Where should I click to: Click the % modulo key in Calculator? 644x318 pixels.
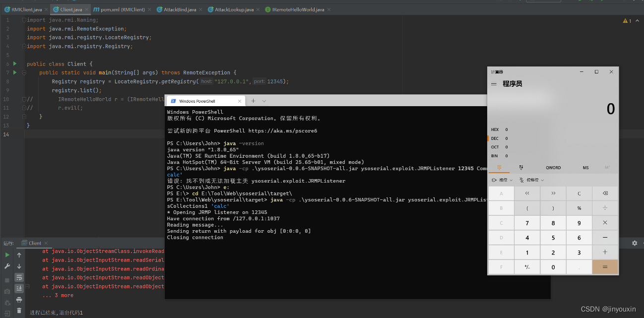click(579, 208)
